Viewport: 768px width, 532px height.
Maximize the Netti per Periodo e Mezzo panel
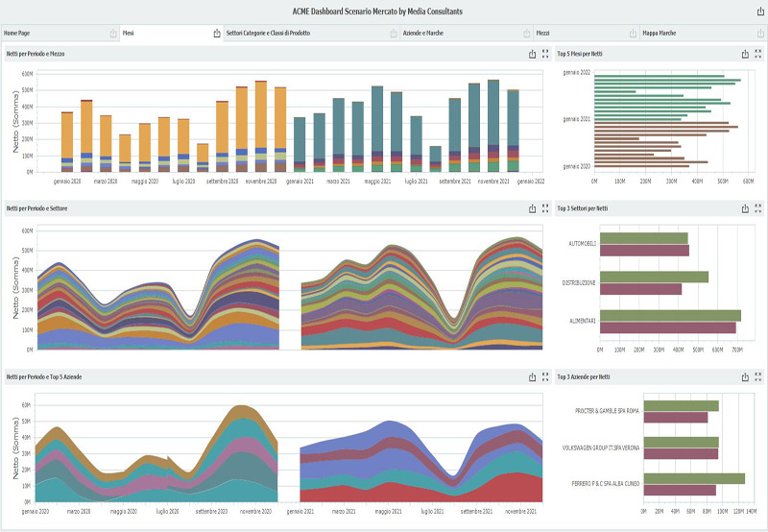click(545, 55)
